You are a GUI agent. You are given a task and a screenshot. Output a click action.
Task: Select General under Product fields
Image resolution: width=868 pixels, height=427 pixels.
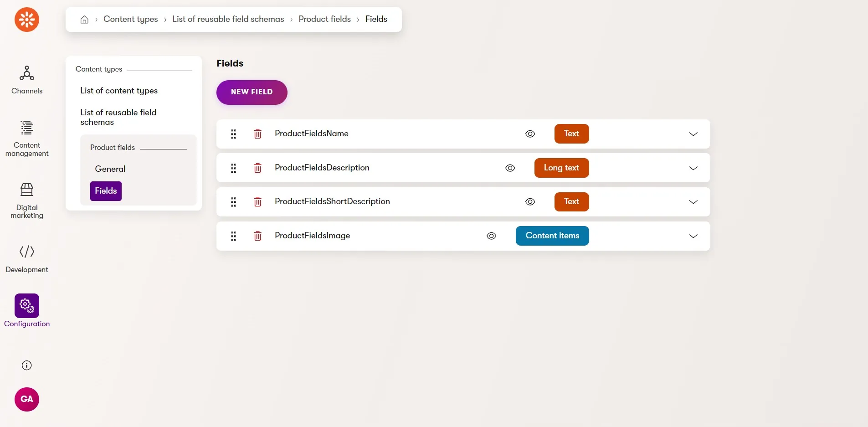tap(110, 169)
